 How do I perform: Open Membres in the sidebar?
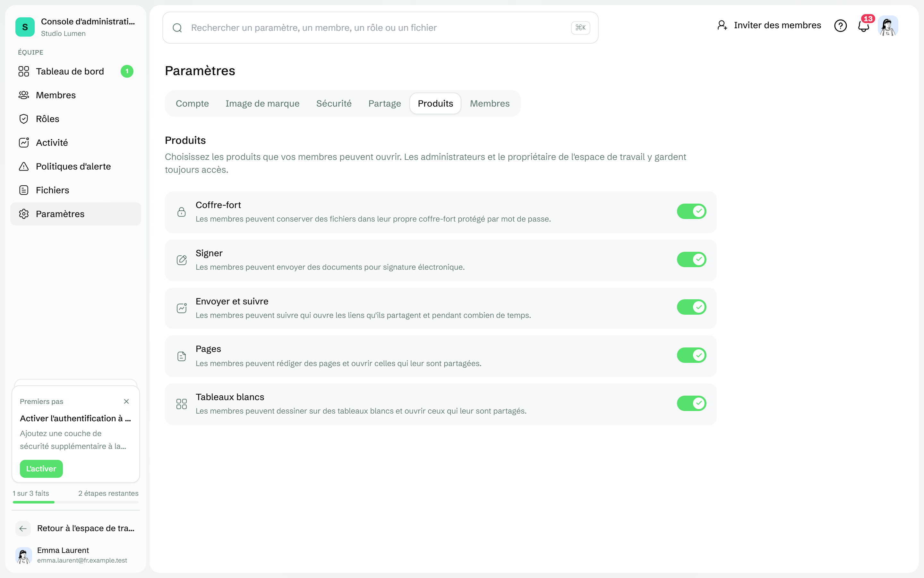coord(76,95)
